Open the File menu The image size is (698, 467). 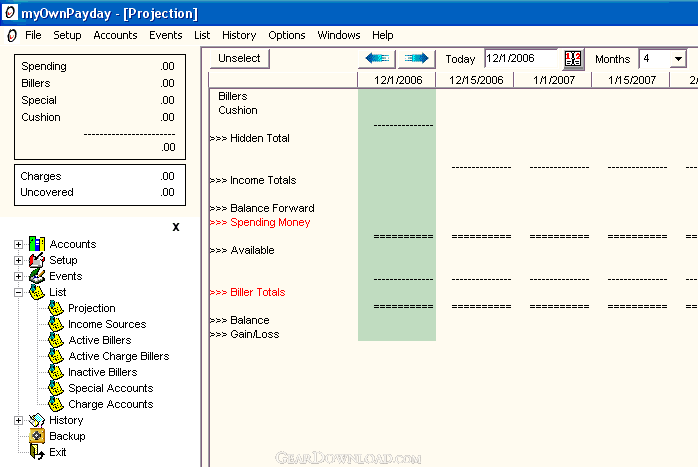pos(33,35)
